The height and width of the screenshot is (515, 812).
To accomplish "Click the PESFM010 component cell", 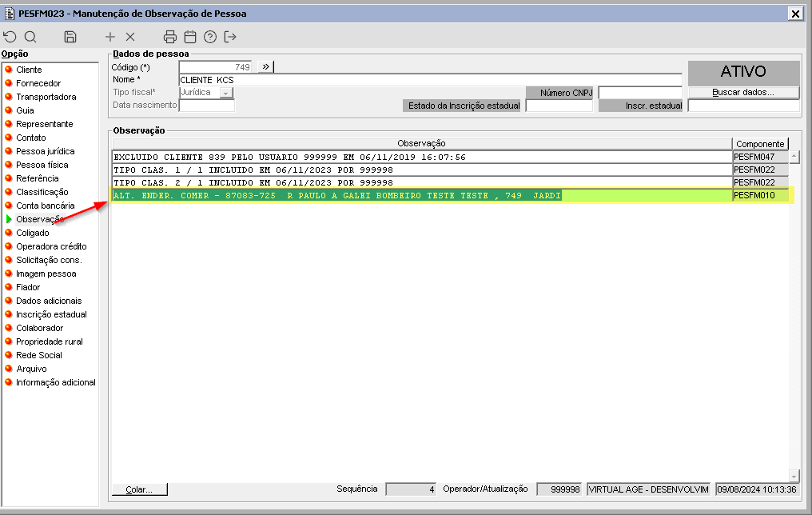I will 760,195.
